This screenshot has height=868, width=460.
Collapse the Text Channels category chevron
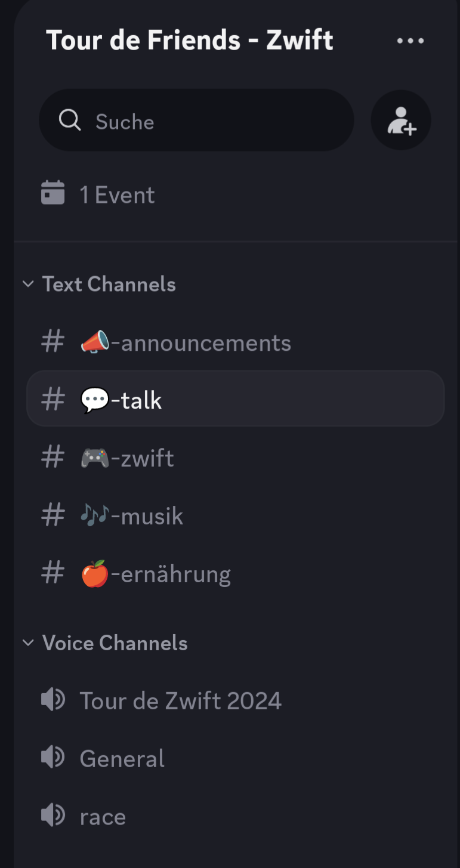point(28,284)
